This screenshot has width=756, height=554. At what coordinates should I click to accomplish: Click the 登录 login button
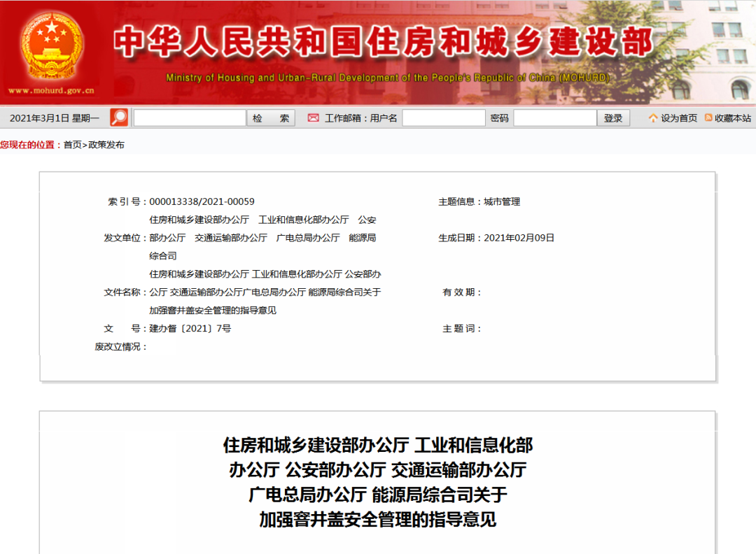coord(613,118)
